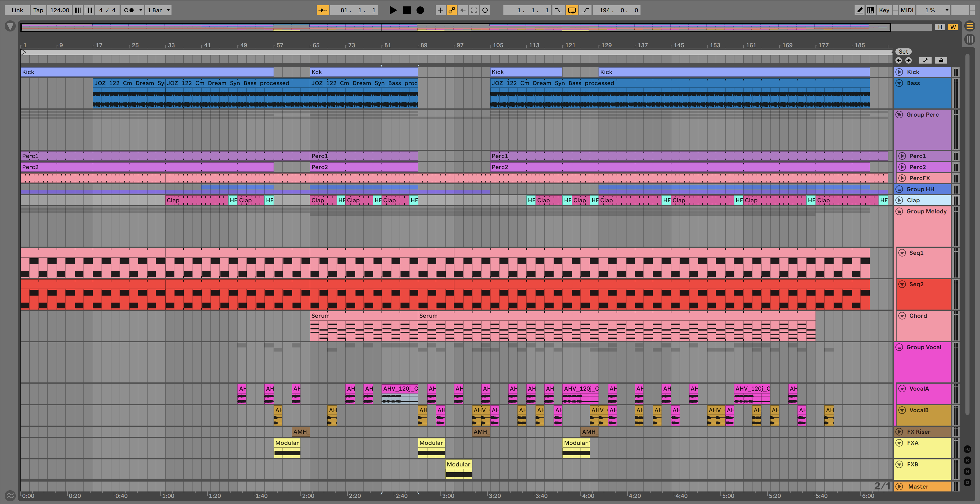Click the Lock Envelopes padlock icon
Viewport: 980px width, 504px height.
point(941,60)
